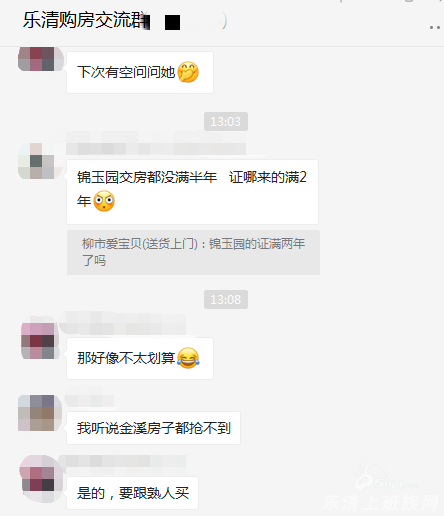Screen dimensions: 444x516
Task: Click blurred sender name above 锦玉园 message
Action: pos(156,144)
